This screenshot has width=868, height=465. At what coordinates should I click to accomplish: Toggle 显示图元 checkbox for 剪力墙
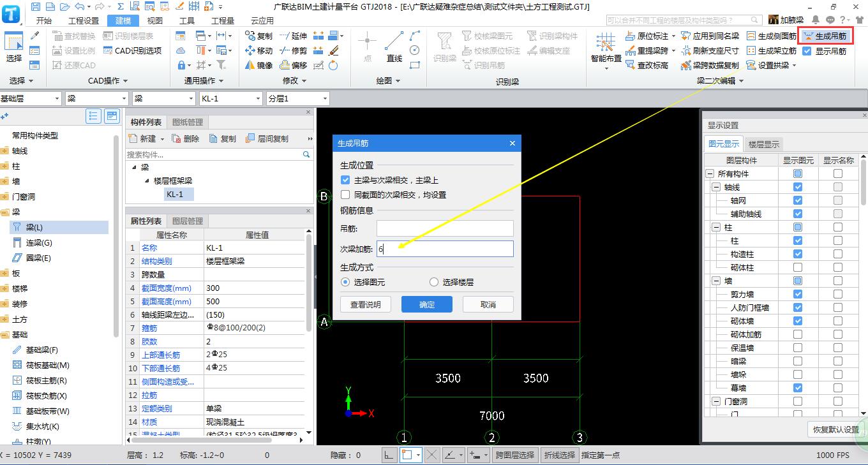point(798,294)
